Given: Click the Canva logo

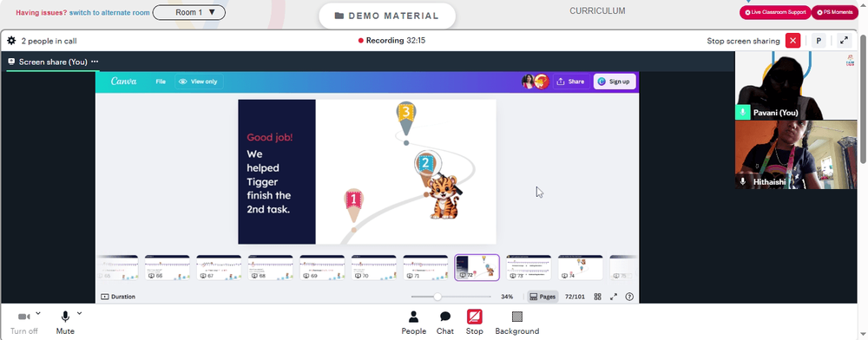Looking at the screenshot, I should click(123, 82).
